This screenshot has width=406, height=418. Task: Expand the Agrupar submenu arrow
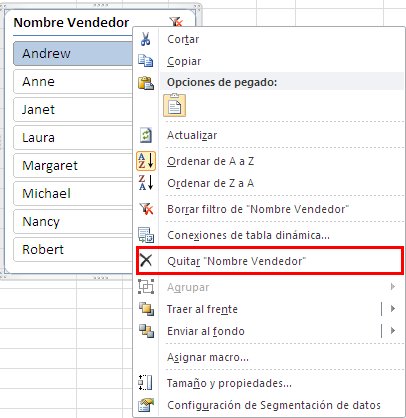click(393, 287)
